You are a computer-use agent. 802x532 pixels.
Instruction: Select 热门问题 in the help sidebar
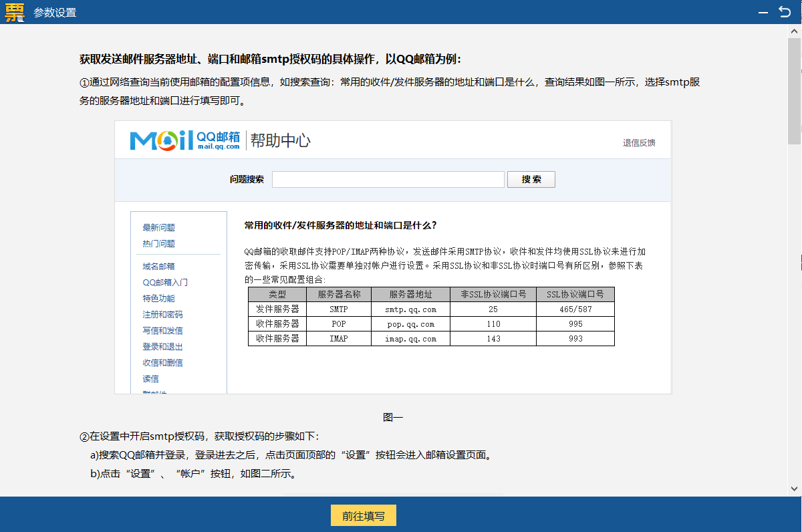click(x=158, y=244)
